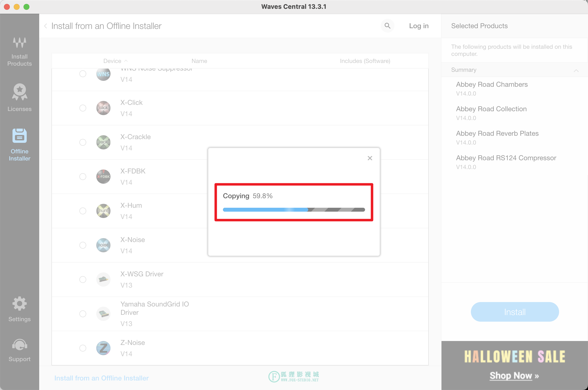This screenshot has width=588, height=390.
Task: Click the Name column header
Action: pyautogui.click(x=199, y=61)
